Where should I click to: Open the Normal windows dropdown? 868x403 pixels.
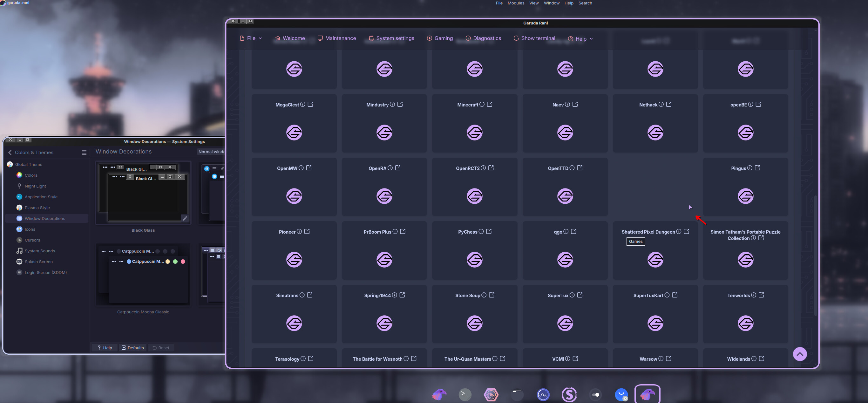tap(211, 152)
